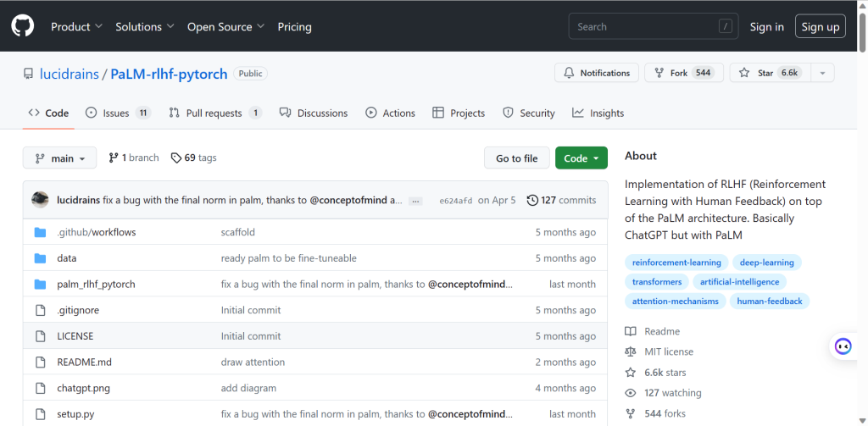This screenshot has height=426, width=868.
Task: Click the commit message ellipsis expander
Action: 415,201
